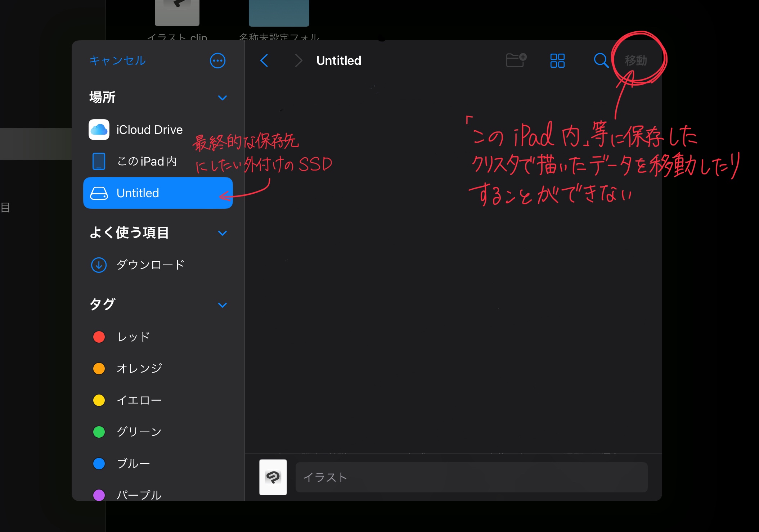Open the more options ellipsis menu

(x=217, y=60)
